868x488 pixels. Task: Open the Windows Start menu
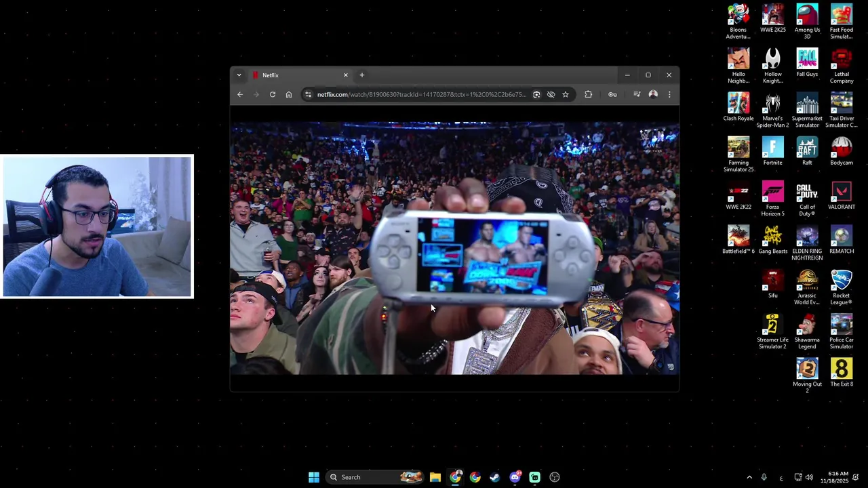pyautogui.click(x=314, y=477)
